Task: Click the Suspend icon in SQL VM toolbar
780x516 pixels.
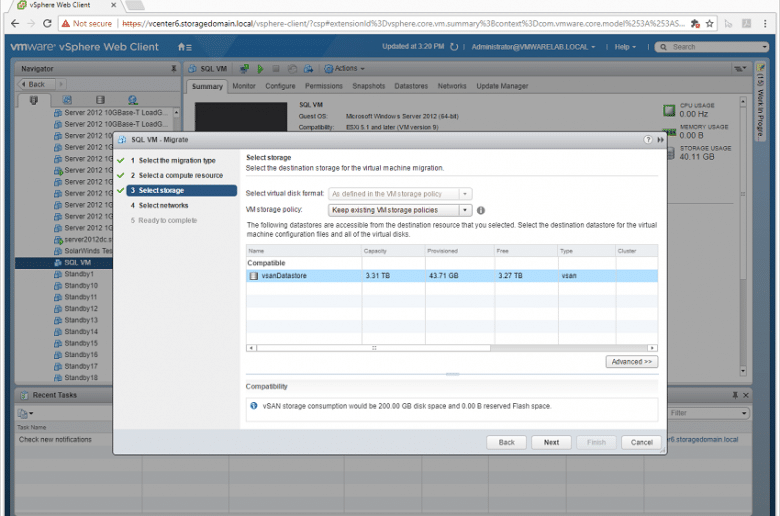Action: [292, 69]
